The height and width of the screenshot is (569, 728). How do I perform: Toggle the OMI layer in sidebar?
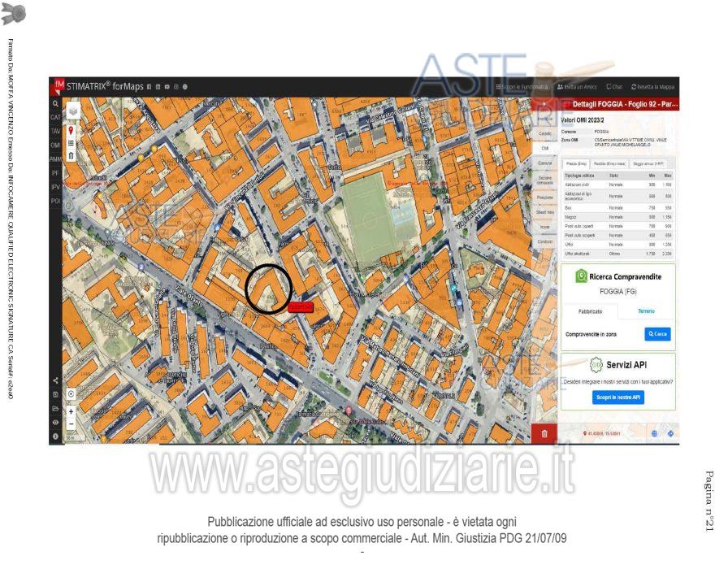pos(55,145)
